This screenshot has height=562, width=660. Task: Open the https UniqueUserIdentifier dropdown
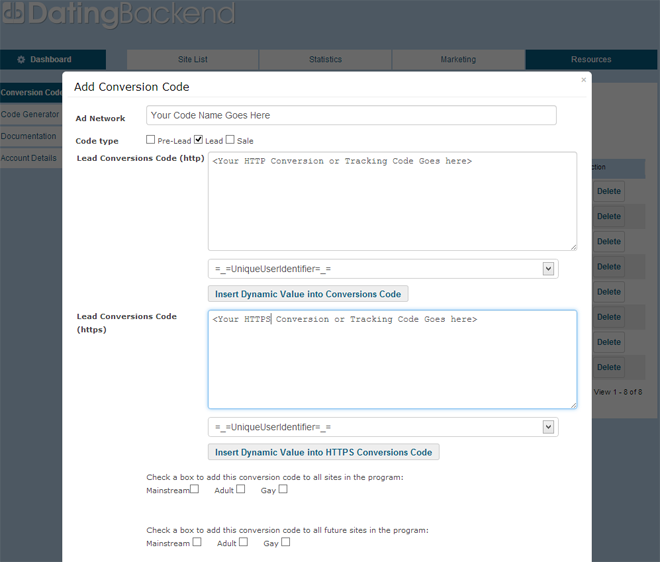coord(548,427)
